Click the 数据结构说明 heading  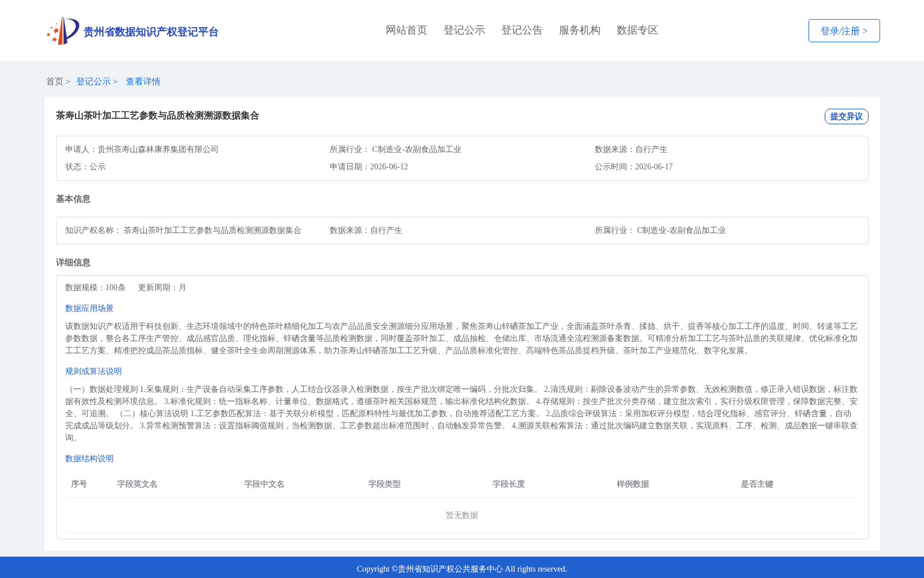[x=90, y=458]
